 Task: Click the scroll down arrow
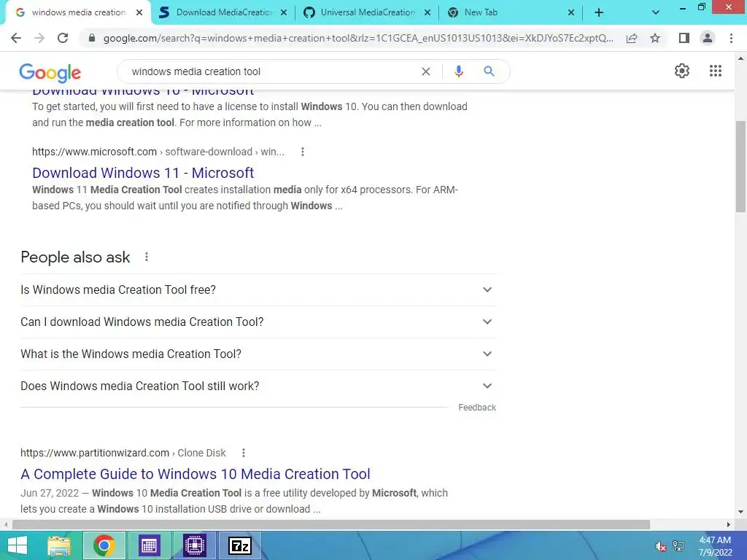click(740, 513)
